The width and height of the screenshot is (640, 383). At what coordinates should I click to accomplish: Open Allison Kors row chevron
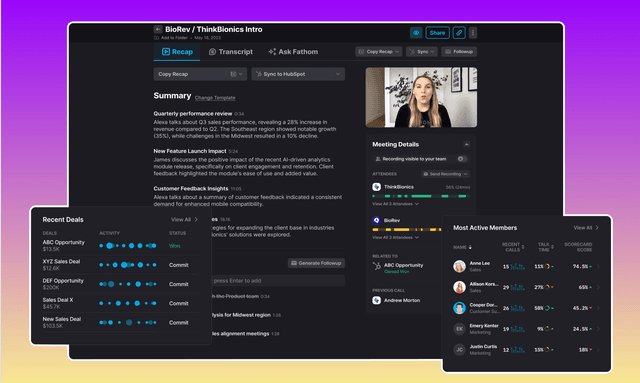598,287
